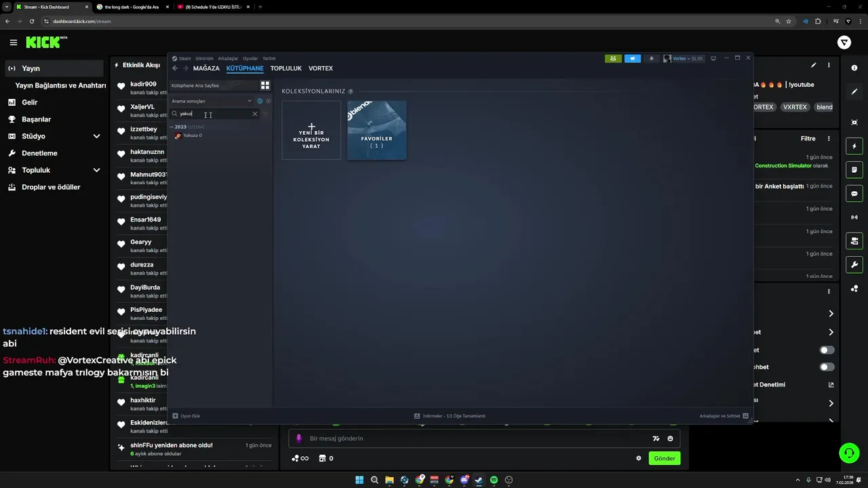
Task: Click the green friends icon button in Steam
Action: tap(613, 58)
